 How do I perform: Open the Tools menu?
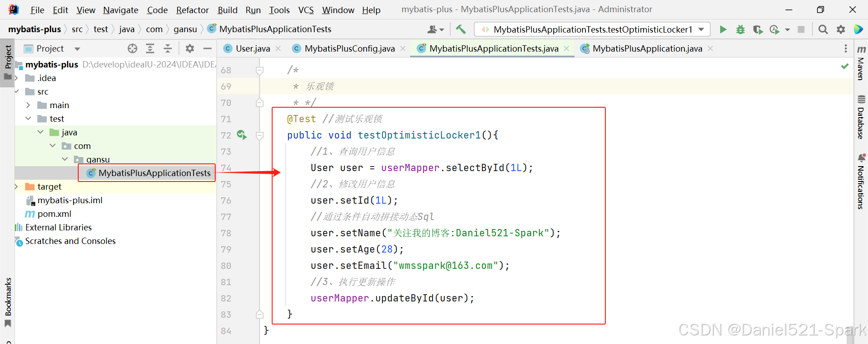click(279, 10)
